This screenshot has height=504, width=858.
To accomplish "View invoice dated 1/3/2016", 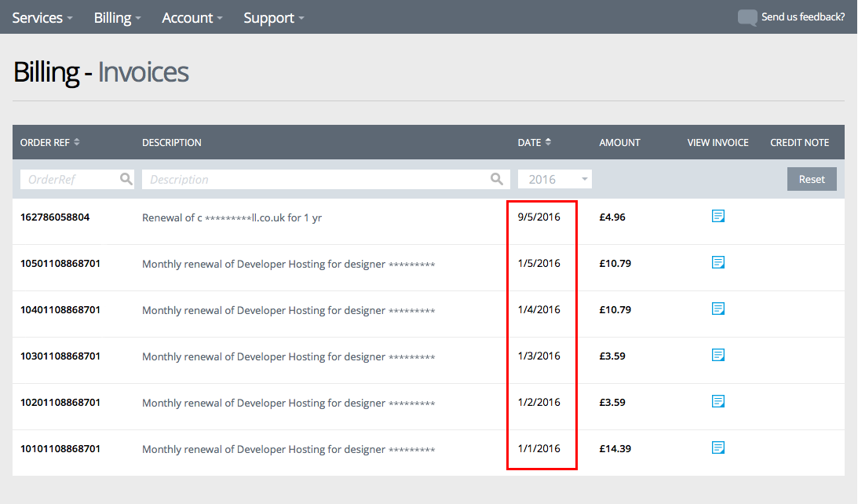I will (718, 355).
